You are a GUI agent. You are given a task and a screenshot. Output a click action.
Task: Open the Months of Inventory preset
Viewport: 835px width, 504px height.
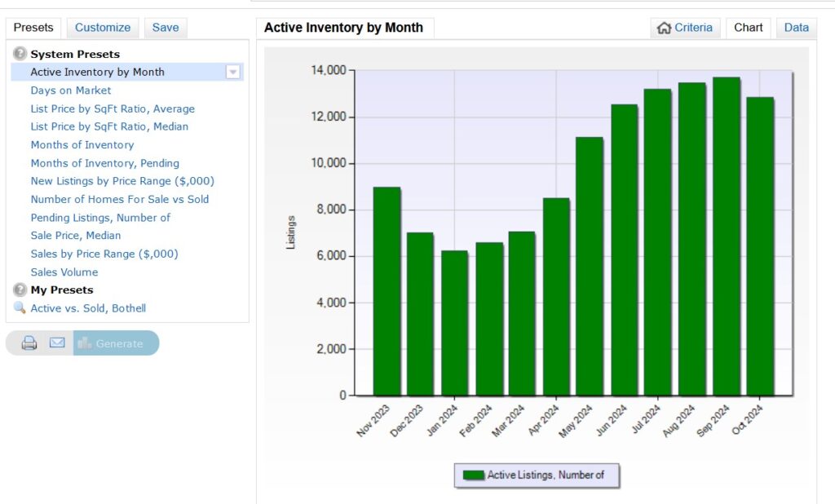pyautogui.click(x=82, y=145)
